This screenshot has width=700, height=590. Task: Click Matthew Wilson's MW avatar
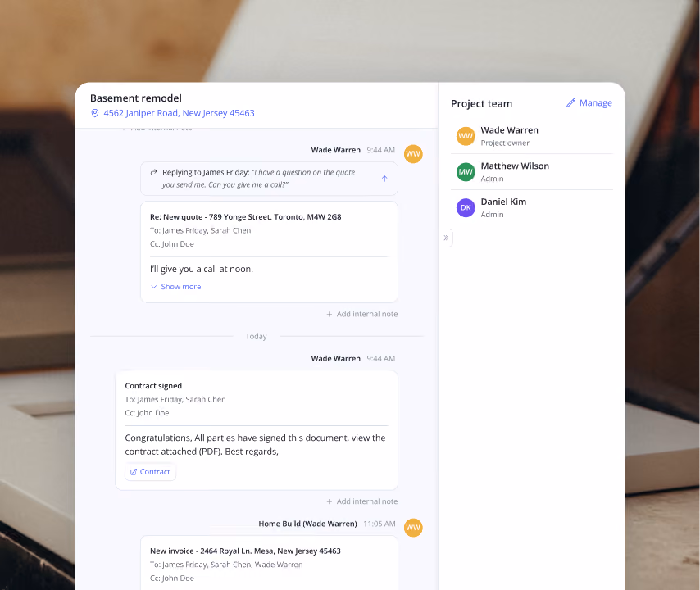[466, 172]
